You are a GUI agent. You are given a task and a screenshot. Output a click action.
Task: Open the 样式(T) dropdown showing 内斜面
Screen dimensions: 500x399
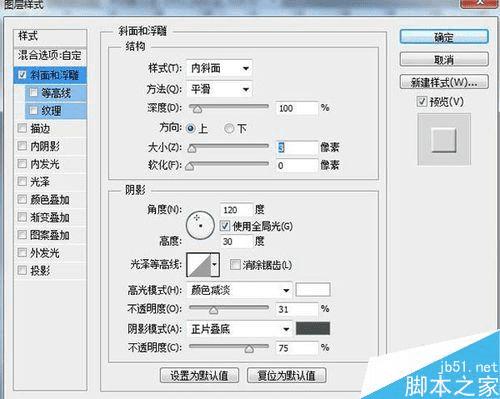(219, 68)
